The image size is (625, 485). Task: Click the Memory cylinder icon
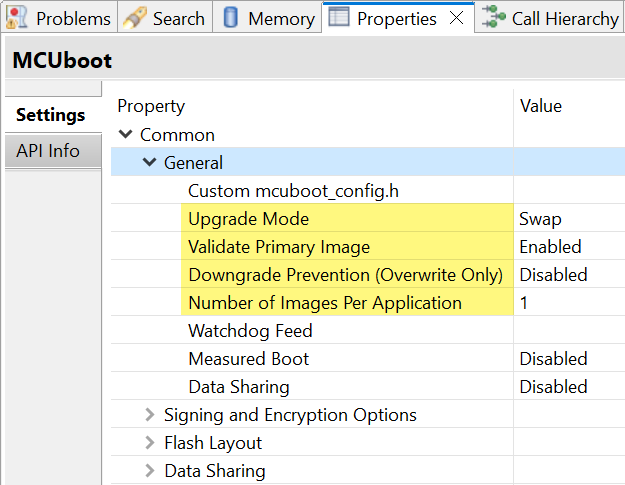click(230, 18)
